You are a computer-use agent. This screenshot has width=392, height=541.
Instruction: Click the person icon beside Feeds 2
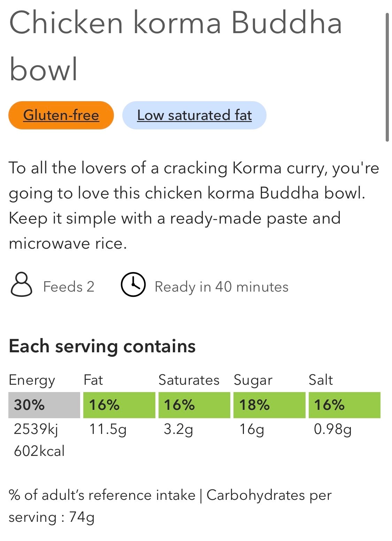(21, 285)
